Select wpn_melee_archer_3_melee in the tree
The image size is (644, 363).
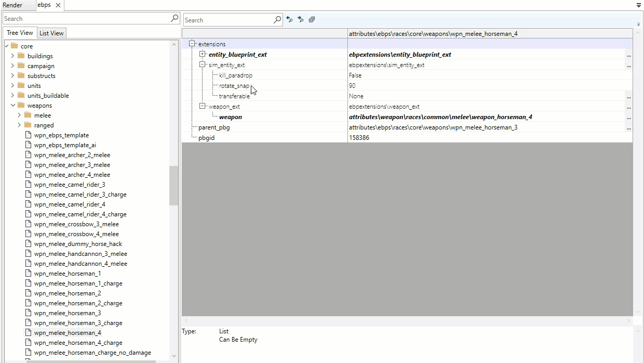click(72, 165)
